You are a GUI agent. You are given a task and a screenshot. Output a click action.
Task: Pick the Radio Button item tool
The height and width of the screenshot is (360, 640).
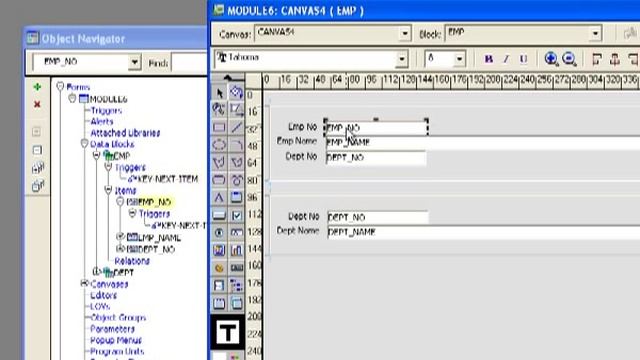click(x=219, y=233)
